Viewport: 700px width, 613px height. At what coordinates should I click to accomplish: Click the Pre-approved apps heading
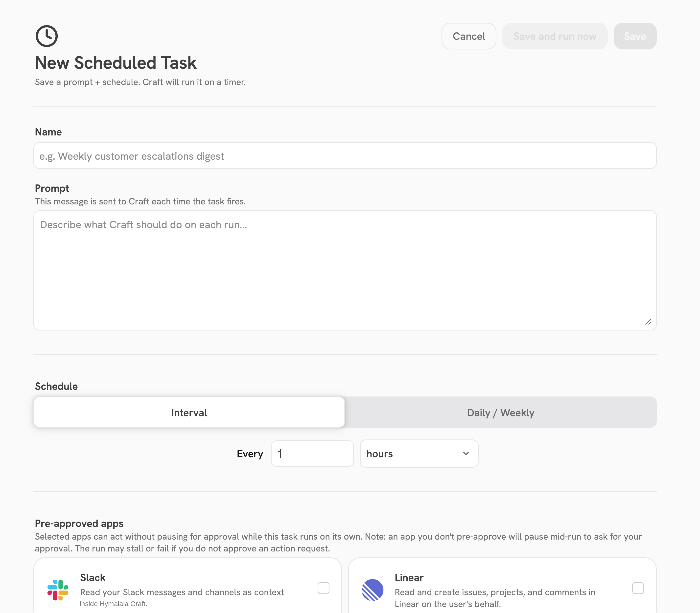click(x=79, y=523)
